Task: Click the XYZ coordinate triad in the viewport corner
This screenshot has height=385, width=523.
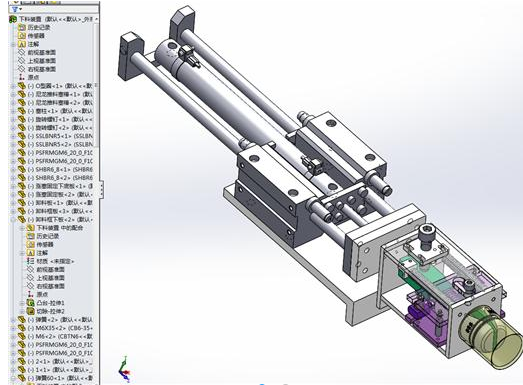Action: (124, 369)
